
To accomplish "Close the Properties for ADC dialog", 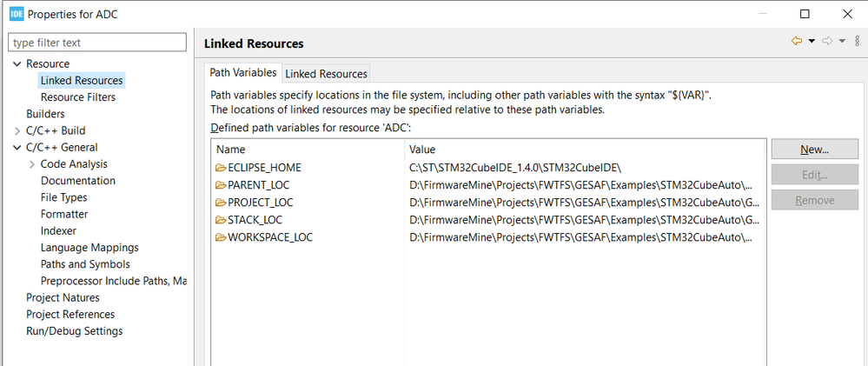I will (x=847, y=14).
